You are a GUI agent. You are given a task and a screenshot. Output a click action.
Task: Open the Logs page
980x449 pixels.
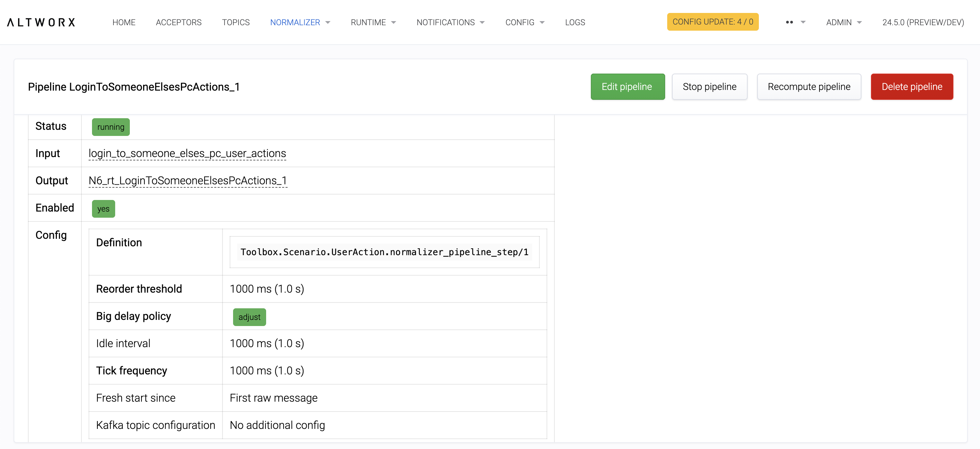(575, 22)
